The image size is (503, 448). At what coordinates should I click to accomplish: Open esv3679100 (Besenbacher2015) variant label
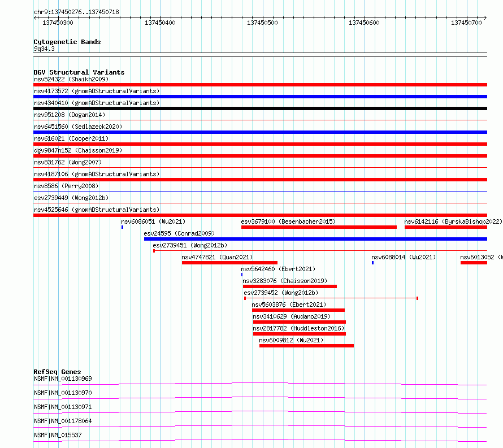coord(288,221)
